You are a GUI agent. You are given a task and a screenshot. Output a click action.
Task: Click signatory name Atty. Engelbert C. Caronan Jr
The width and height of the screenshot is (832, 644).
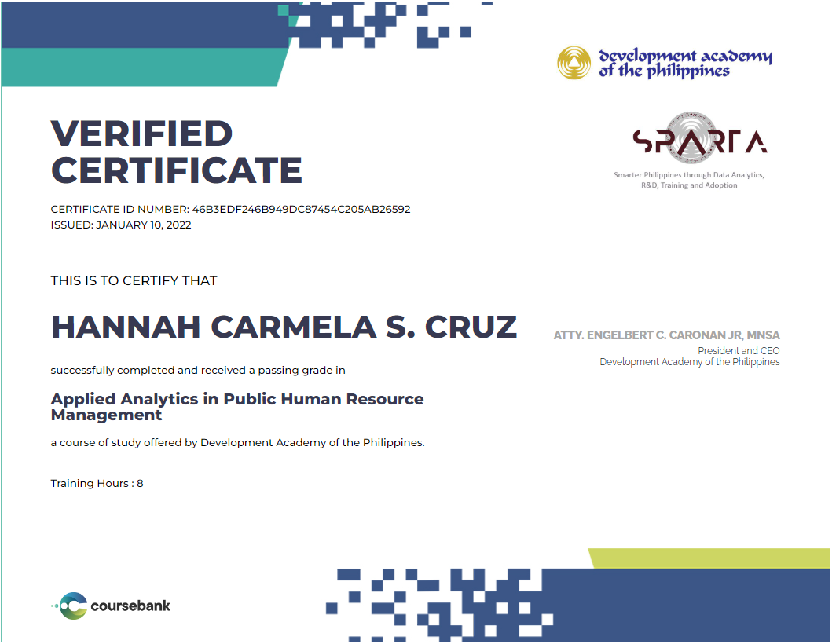click(x=666, y=335)
